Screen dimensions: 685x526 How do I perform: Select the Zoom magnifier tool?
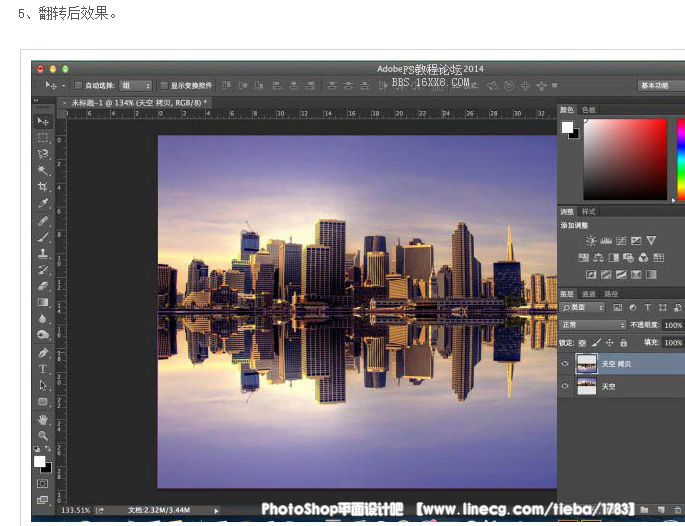(43, 436)
